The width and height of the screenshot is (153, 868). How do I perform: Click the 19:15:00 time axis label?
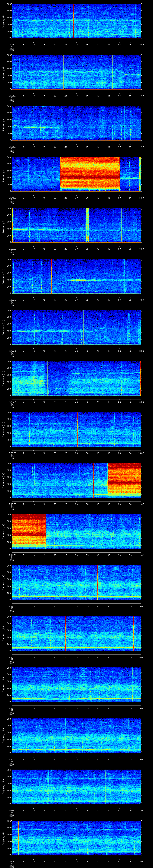tap(12, 759)
